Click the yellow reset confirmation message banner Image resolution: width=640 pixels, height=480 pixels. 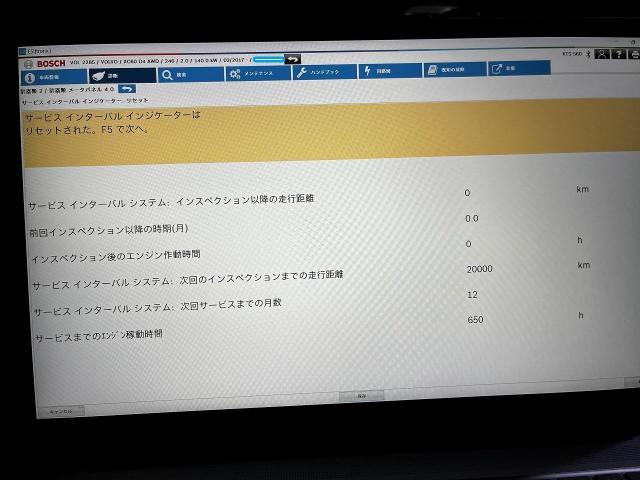[x=320, y=135]
